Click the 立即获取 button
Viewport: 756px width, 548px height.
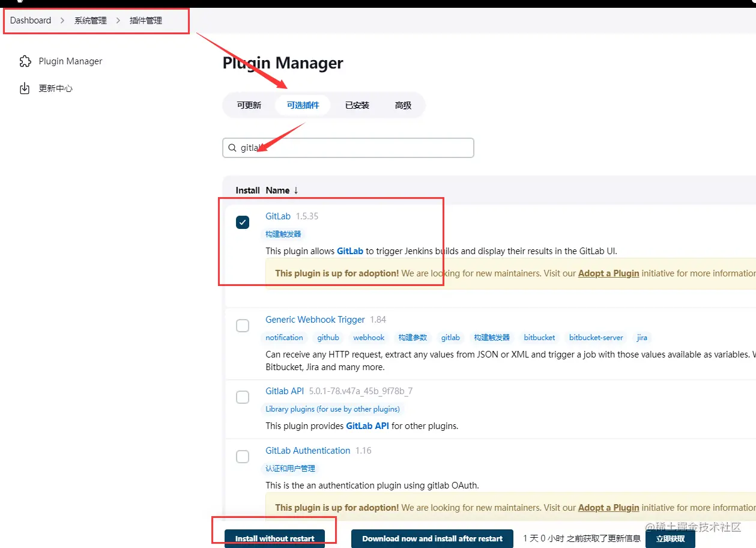point(670,538)
